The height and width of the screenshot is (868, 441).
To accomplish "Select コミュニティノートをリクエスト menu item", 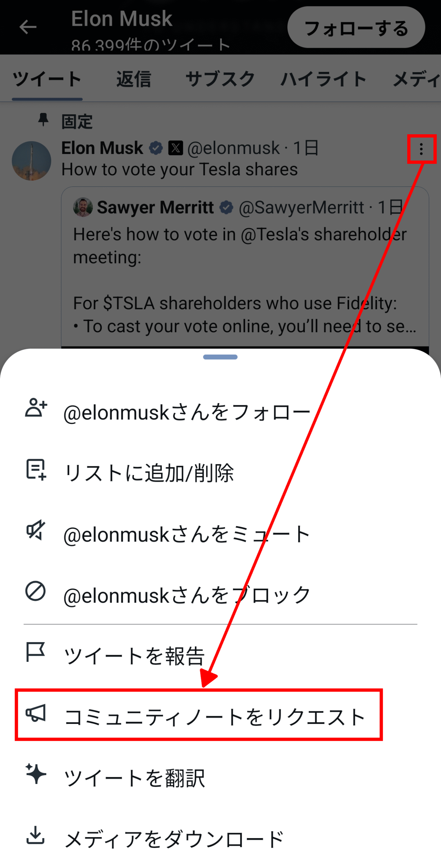I will pyautogui.click(x=214, y=717).
